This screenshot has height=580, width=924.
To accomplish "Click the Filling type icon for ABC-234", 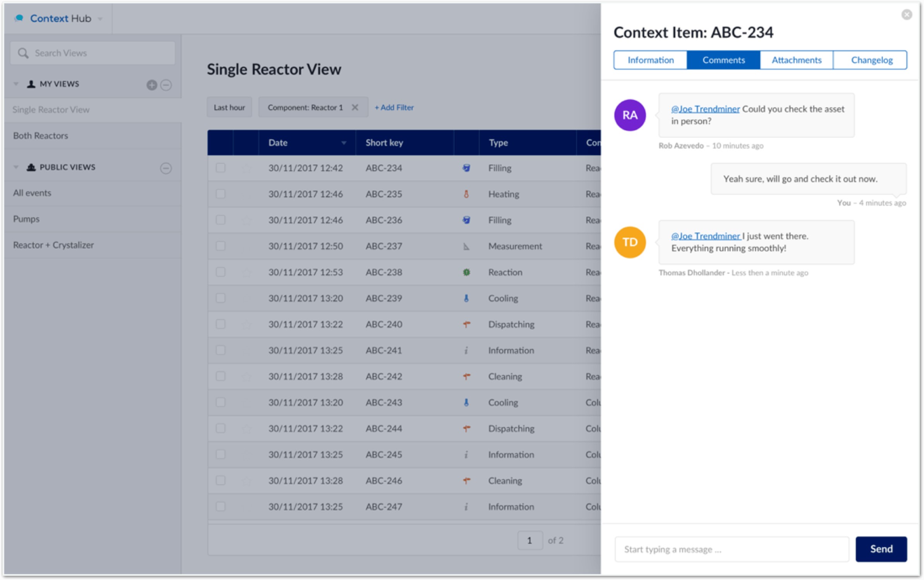I will click(466, 168).
